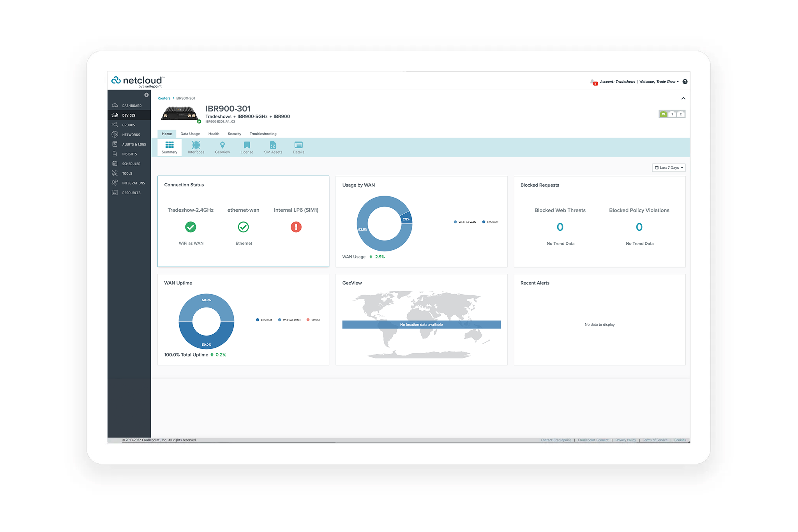Collapse the left sidebar arrow
798x532 pixels.
point(147,95)
